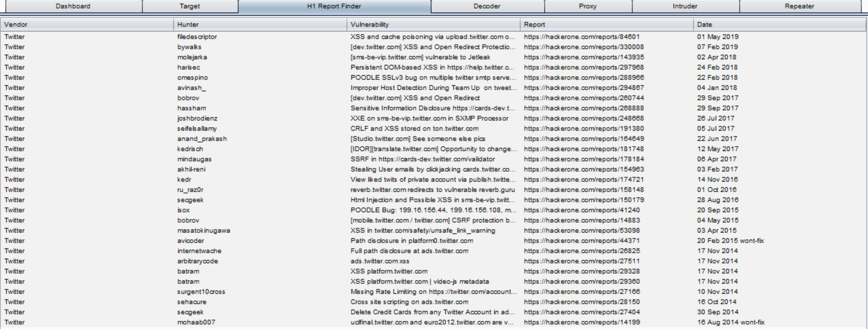Screen dimensions: 868x329
Task: Click report URL ending in 330008
Action: click(x=584, y=47)
